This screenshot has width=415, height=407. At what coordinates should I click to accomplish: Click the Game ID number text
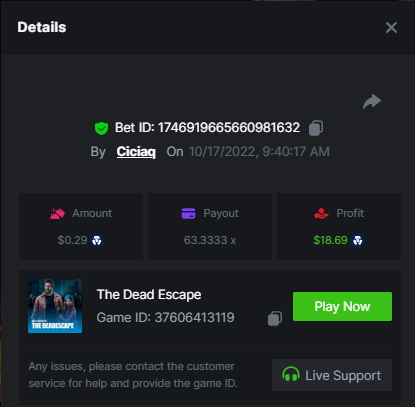[194, 317]
